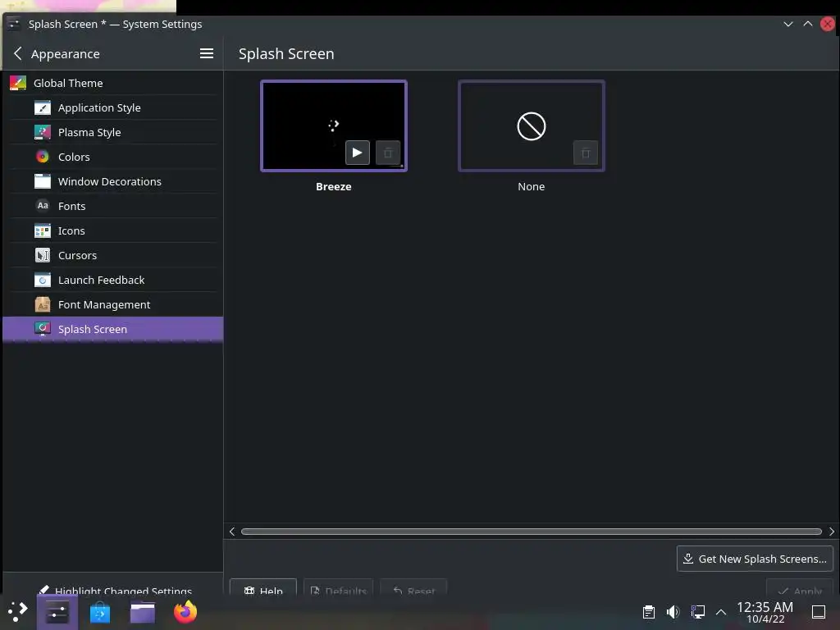Preview the Breeze splash screen
840x630 pixels.
358,153
